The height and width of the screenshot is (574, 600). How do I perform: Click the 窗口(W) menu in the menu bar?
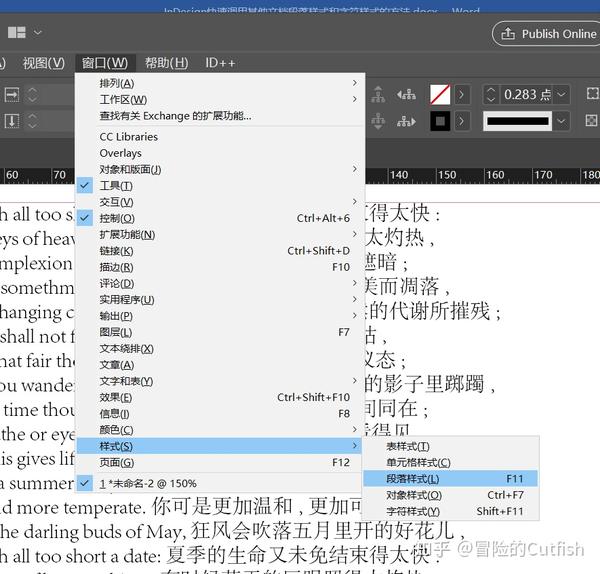[104, 63]
